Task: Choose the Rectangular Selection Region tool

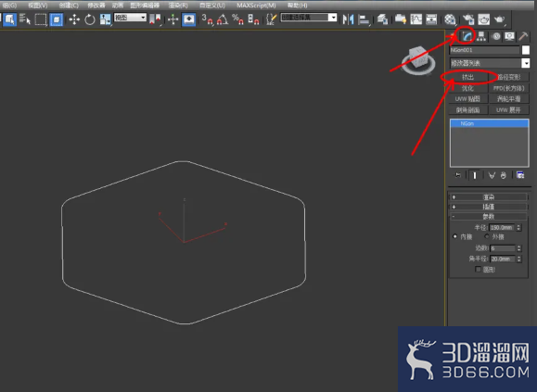Action: pyautogui.click(x=41, y=19)
